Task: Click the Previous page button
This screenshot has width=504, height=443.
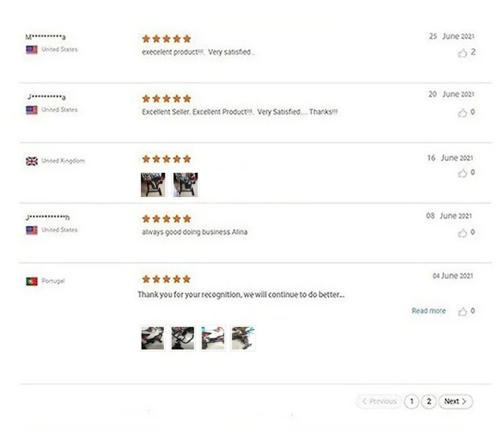Action: [x=378, y=401]
